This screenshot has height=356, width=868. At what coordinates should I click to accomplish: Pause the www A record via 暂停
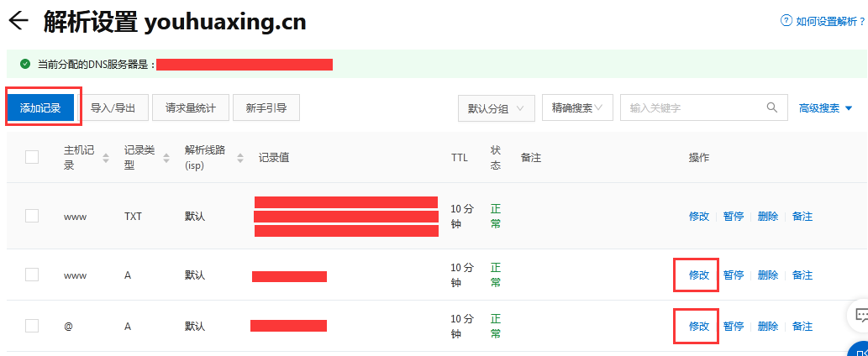tap(734, 275)
